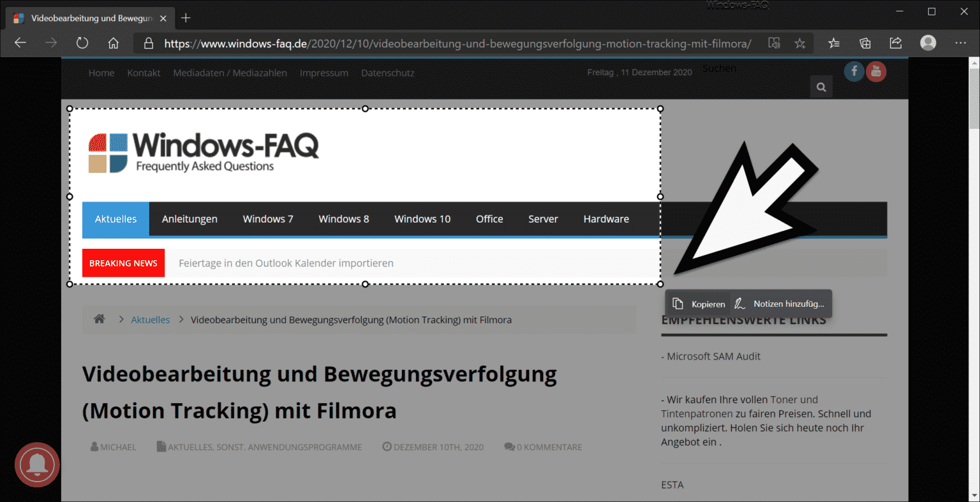Select Notizen hinzufügen option
Viewport: 980px width, 502px height.
point(781,304)
